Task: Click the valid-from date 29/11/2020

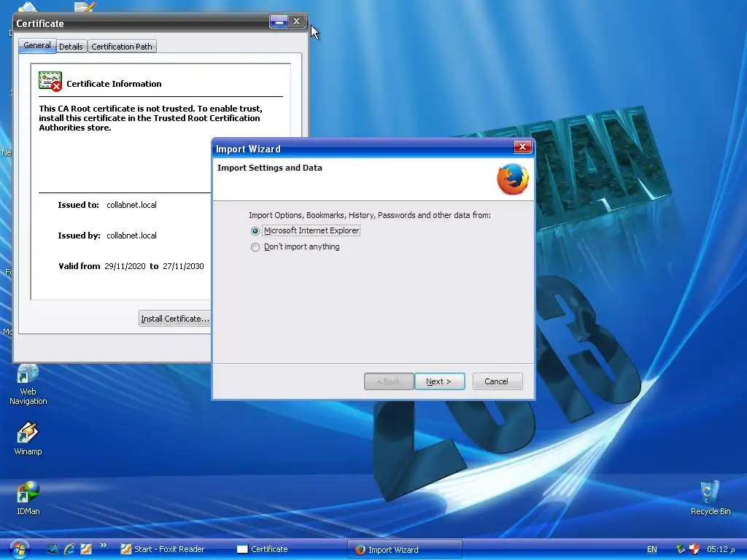Action: point(125,266)
